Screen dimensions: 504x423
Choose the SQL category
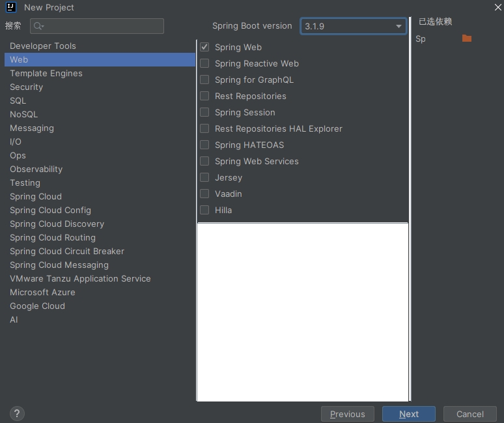[100, 100]
